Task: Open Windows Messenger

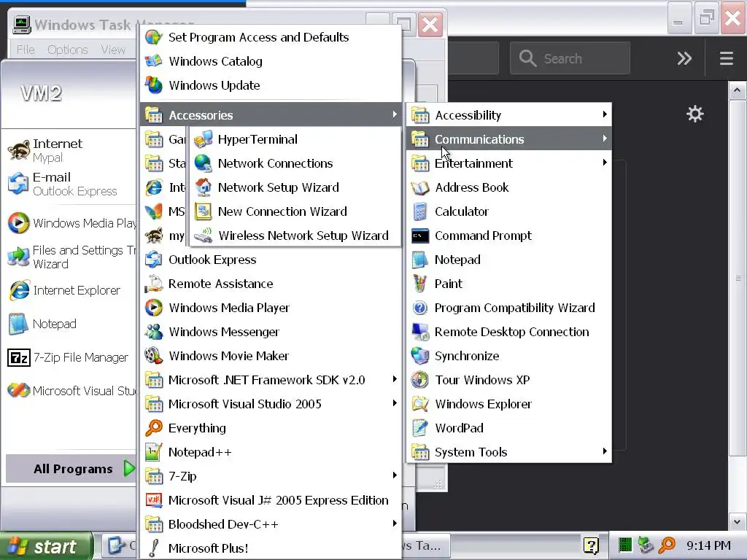Action: pos(271,332)
